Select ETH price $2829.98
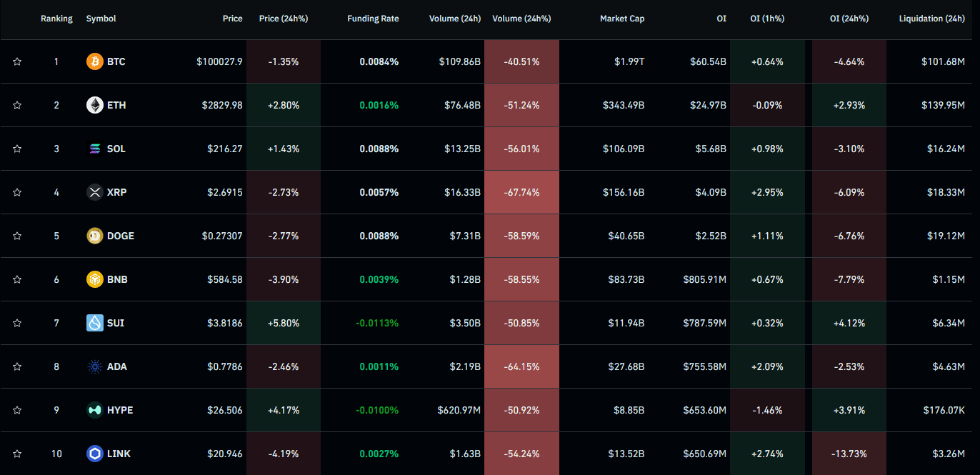 click(222, 106)
